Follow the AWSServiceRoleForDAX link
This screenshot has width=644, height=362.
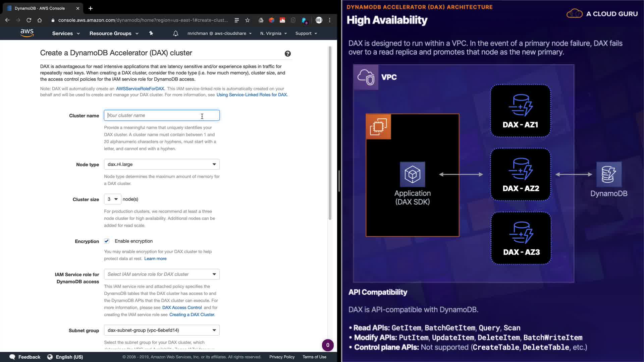click(x=140, y=89)
